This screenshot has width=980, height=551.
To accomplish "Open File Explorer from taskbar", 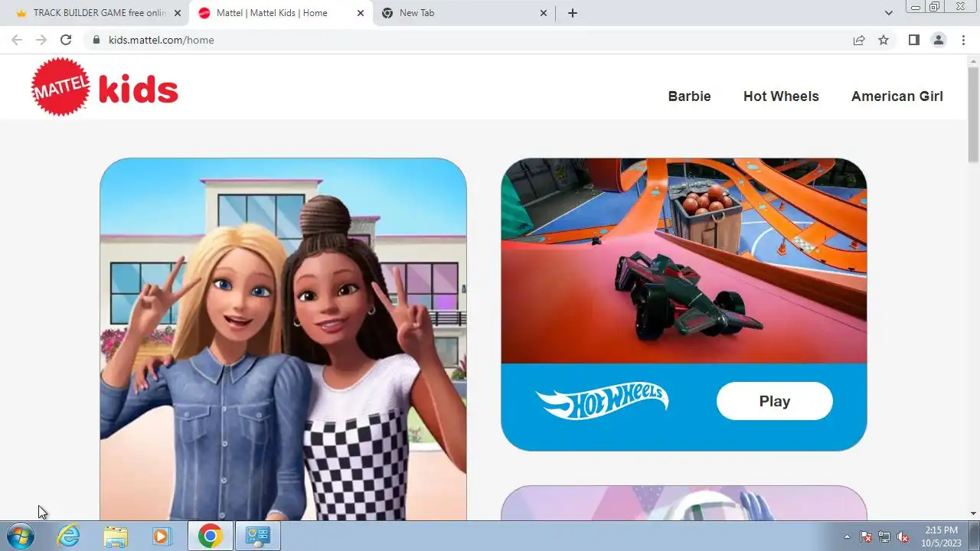I will click(x=116, y=536).
